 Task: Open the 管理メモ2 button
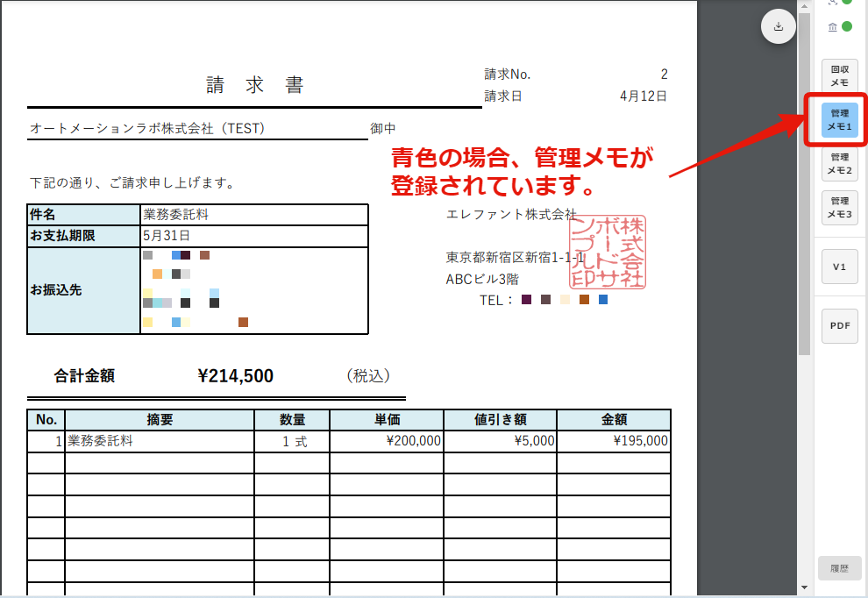click(x=839, y=163)
